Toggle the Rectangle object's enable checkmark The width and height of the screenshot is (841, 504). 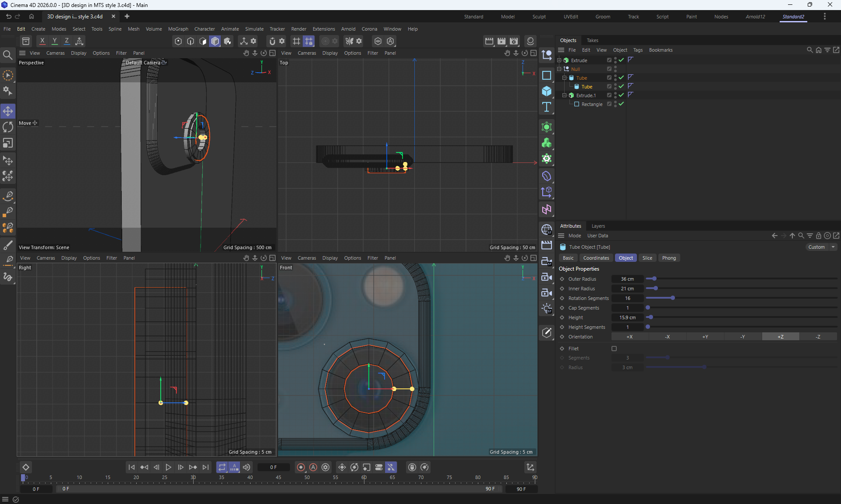621,104
